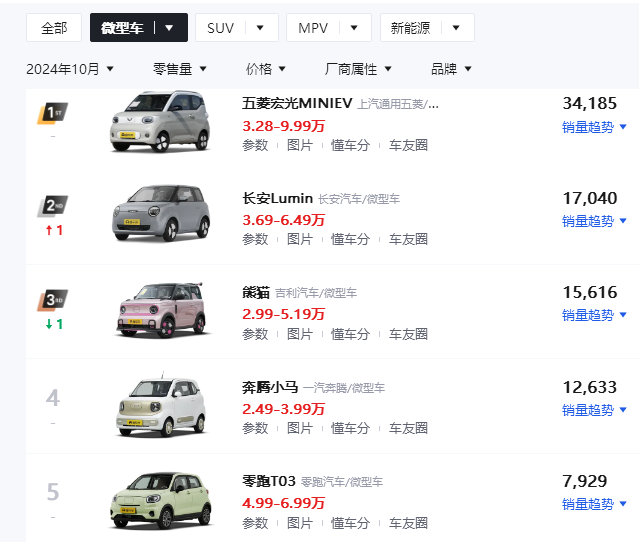Click 长安Lumin price 3.69-6.49万
639x542 pixels.
pos(284,220)
